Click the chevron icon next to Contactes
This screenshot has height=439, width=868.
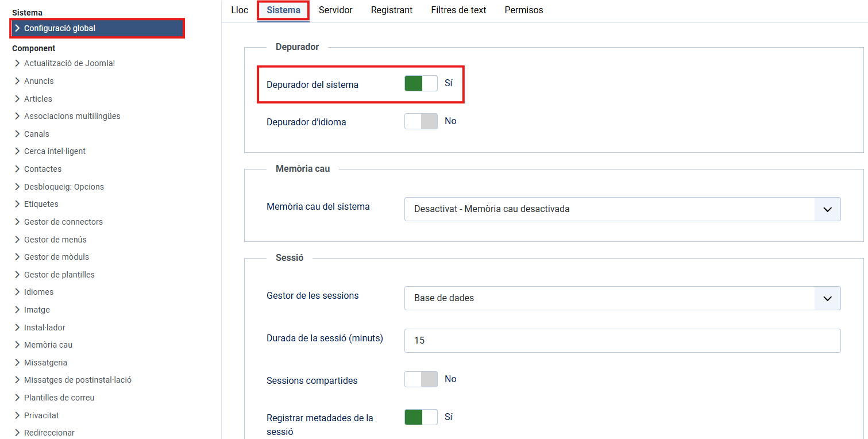[17, 169]
